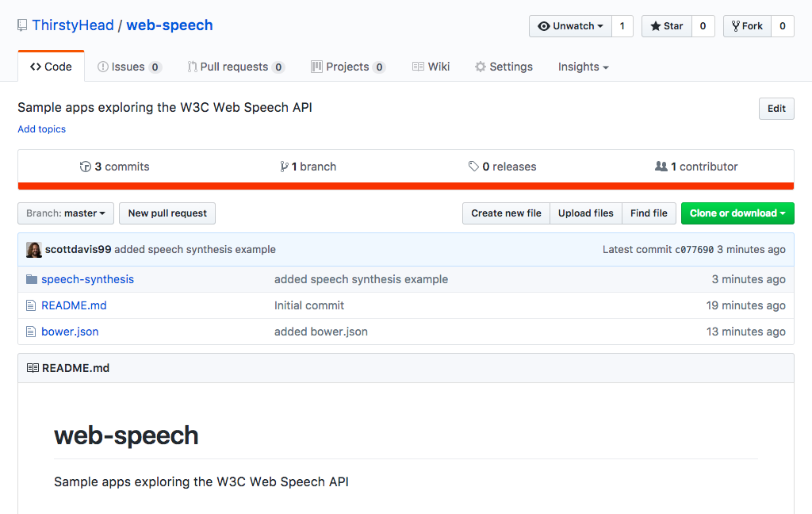
Task: Open the web-speech repository title link
Action: (x=170, y=25)
